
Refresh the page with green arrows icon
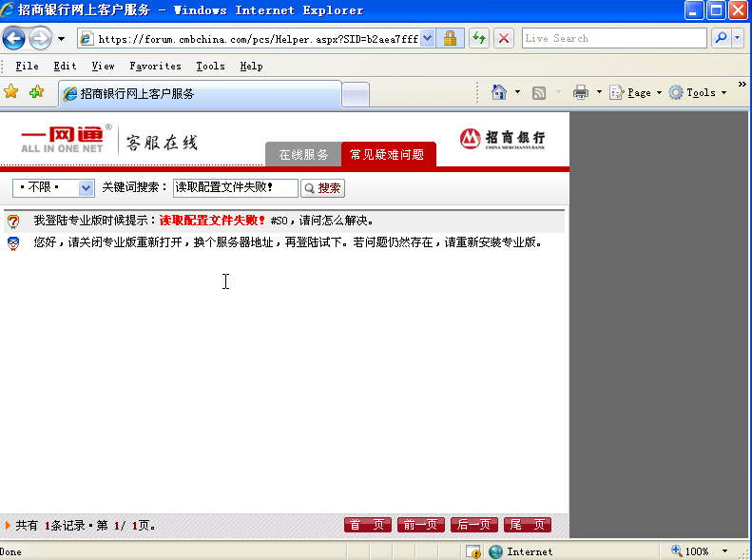478,38
